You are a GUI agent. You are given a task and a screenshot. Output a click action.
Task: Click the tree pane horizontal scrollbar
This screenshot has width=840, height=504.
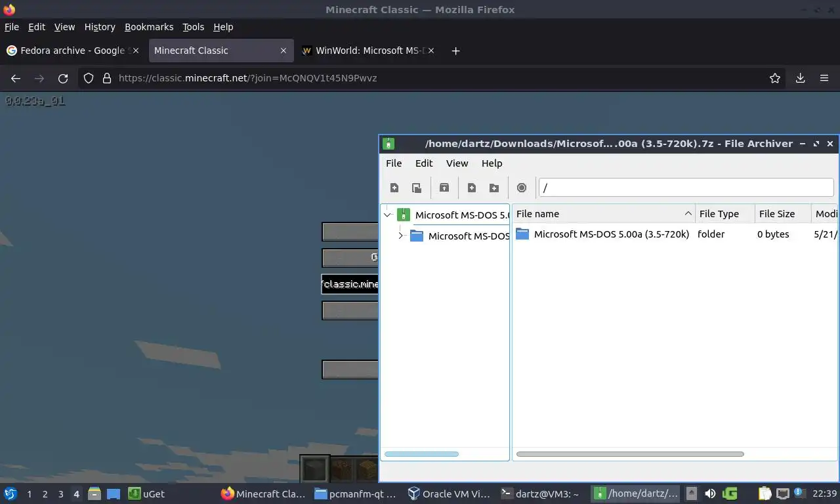pos(421,454)
